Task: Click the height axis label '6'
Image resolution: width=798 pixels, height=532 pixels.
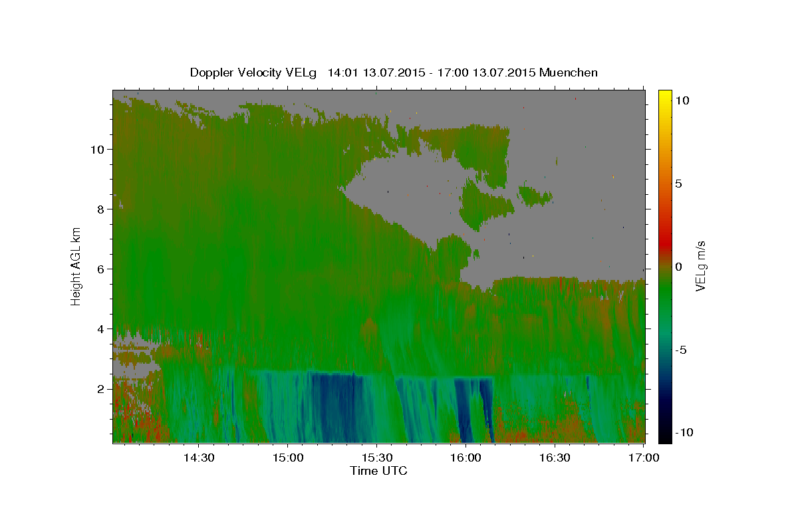Action: [x=100, y=269]
